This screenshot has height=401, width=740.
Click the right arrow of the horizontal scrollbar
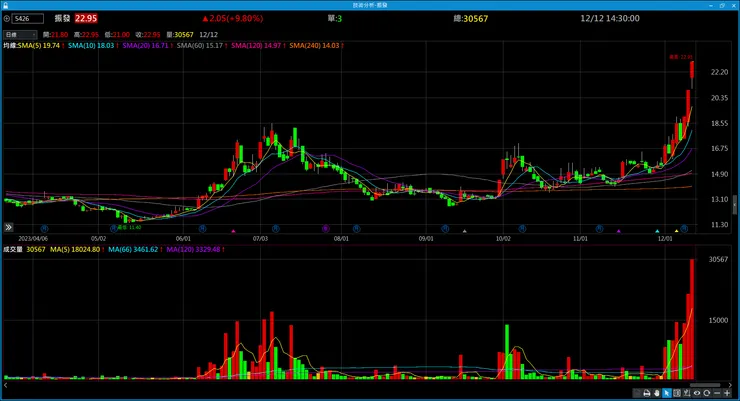pos(731,385)
